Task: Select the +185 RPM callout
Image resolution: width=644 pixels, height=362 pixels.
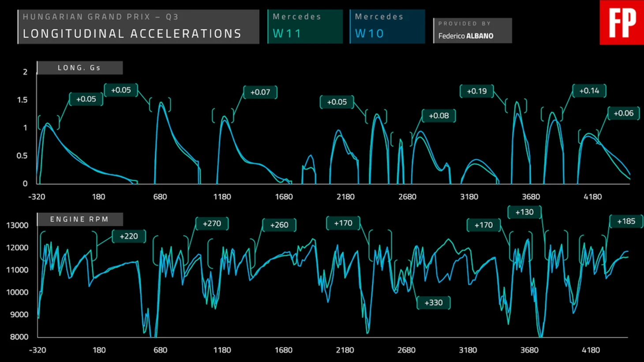Action: (626, 221)
